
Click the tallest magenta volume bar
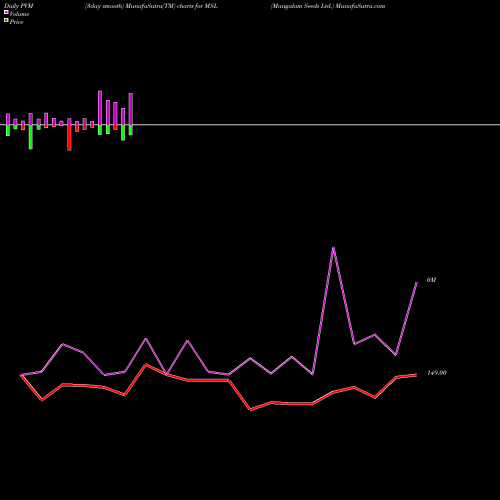tap(100, 108)
